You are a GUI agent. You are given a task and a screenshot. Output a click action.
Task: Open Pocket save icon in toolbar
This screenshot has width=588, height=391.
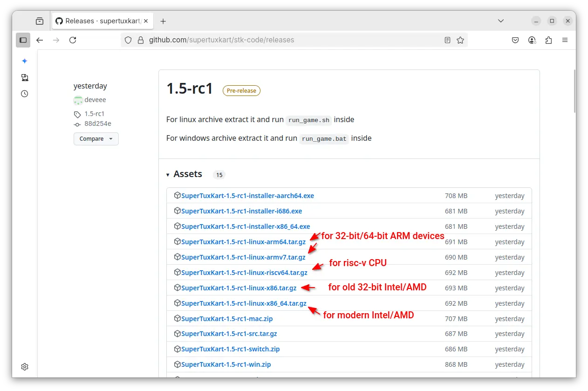(x=515, y=40)
